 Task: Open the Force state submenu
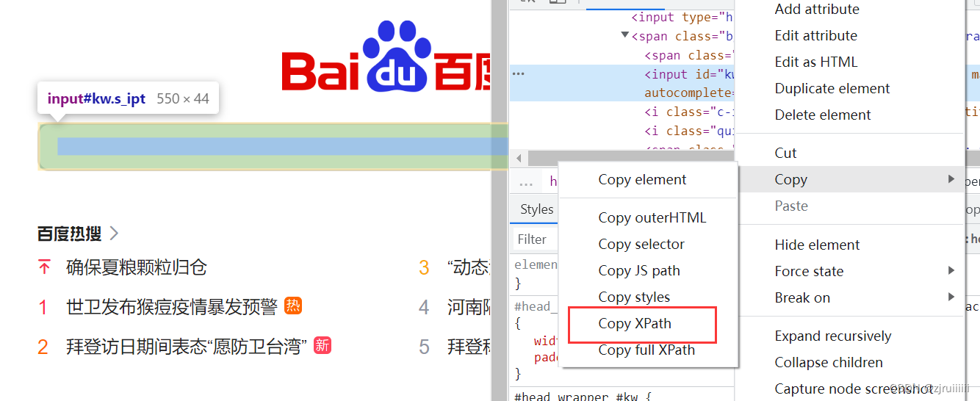point(809,272)
